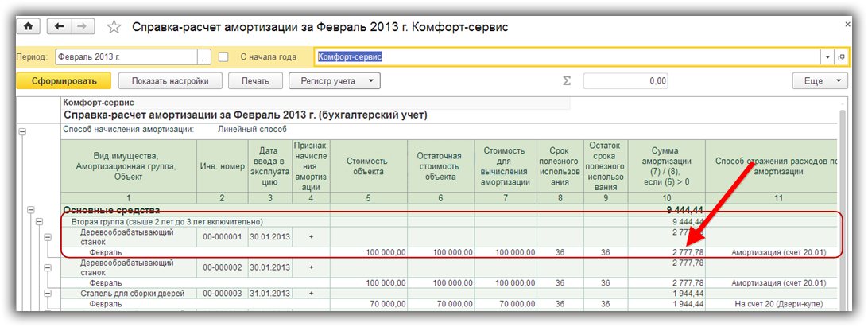Click the Home icon button
The height and width of the screenshot is (327, 868).
[x=29, y=26]
